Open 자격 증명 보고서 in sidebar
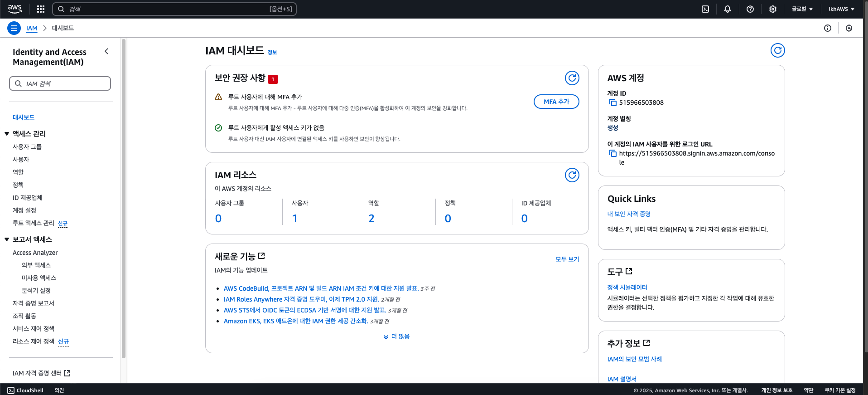The image size is (868, 395). click(34, 303)
